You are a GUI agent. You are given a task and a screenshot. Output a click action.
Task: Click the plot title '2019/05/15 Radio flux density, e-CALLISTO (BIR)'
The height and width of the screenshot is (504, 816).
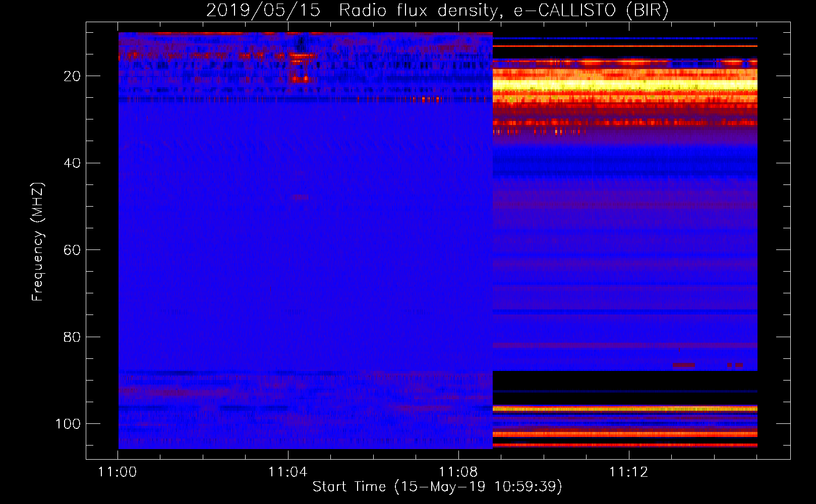coord(437,10)
